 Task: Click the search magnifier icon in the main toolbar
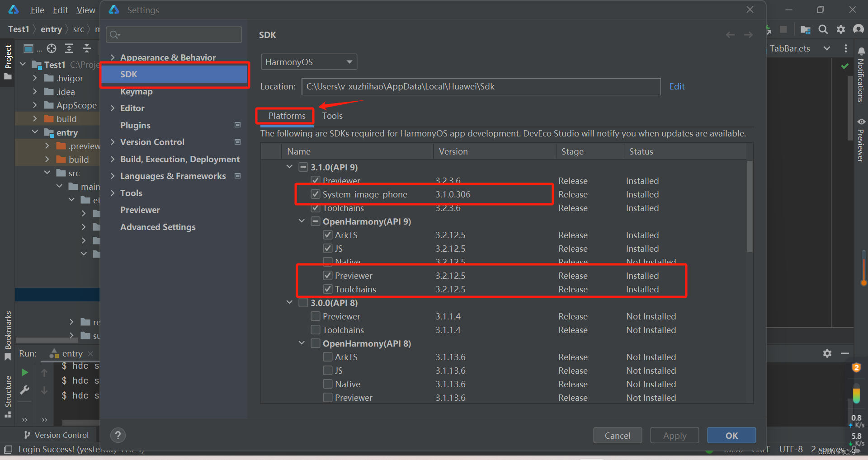823,29
